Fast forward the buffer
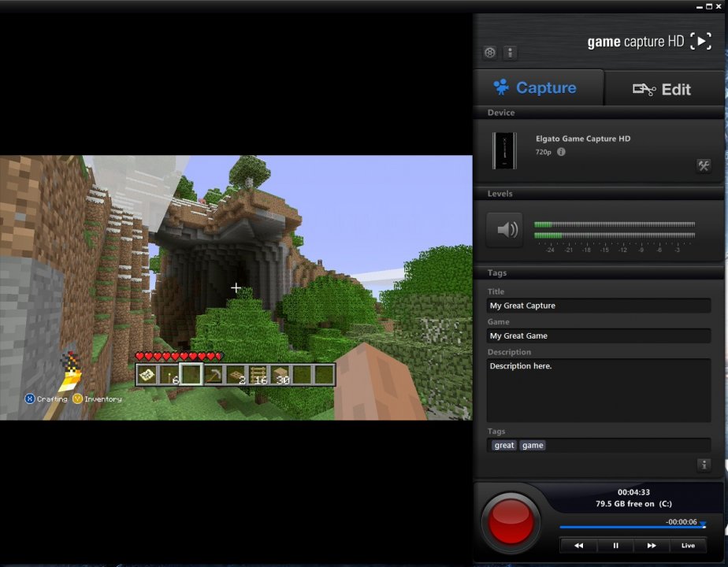 (x=652, y=545)
